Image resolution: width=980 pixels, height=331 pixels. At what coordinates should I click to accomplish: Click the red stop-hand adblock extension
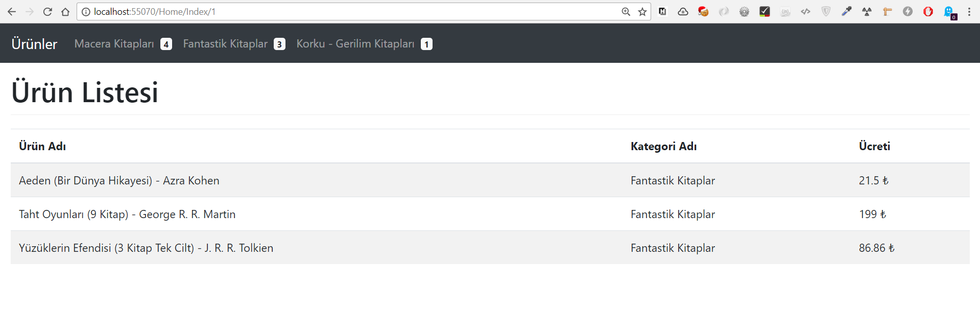928,11
